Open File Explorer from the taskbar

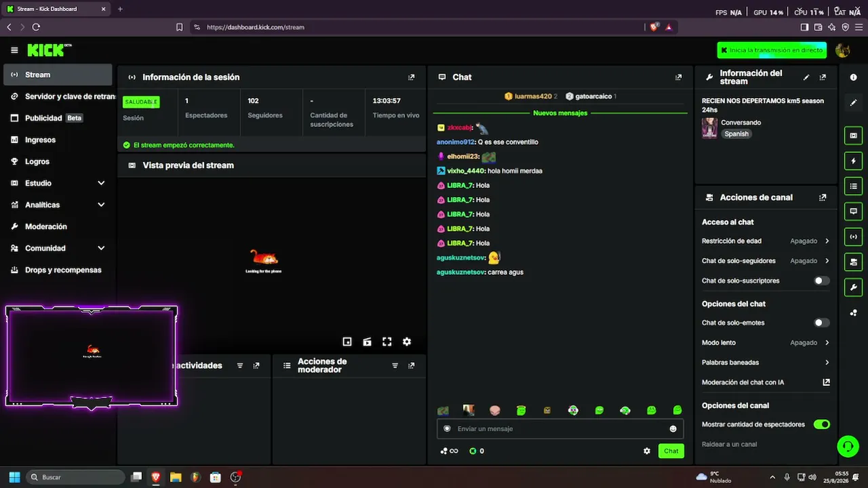[x=176, y=477]
